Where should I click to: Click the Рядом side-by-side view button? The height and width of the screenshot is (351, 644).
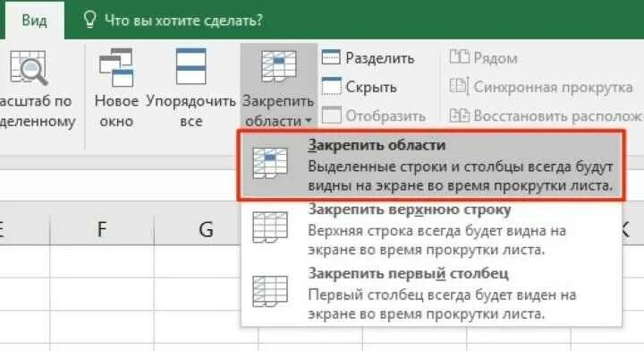tap(483, 58)
